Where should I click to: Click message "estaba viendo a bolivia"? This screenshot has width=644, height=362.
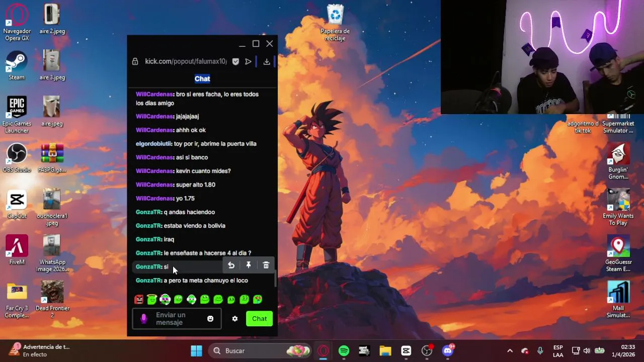tap(195, 226)
